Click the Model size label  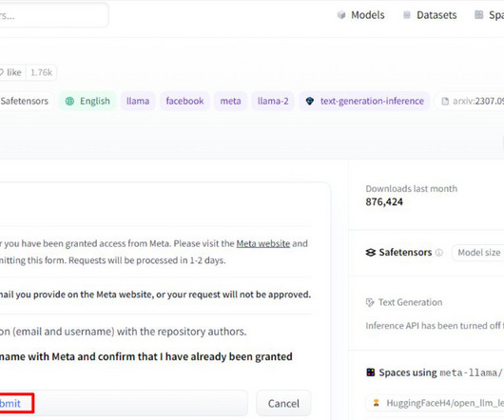[479, 253]
